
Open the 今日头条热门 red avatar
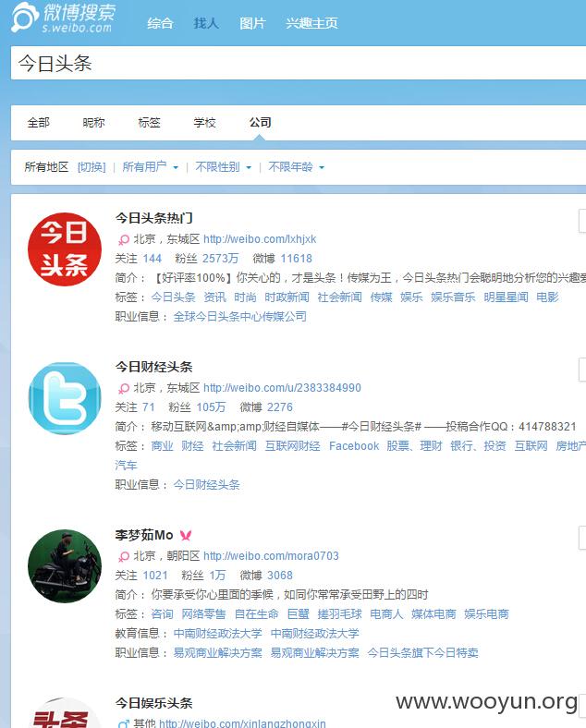[x=65, y=249]
